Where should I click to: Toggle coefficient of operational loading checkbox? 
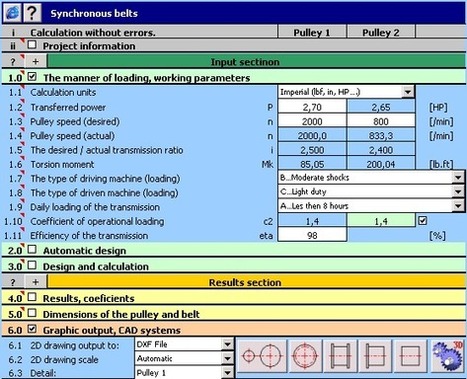(423, 220)
